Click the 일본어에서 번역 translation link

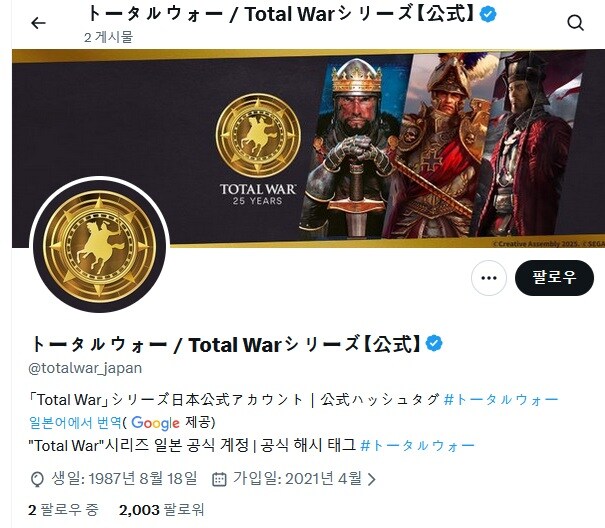[75, 423]
